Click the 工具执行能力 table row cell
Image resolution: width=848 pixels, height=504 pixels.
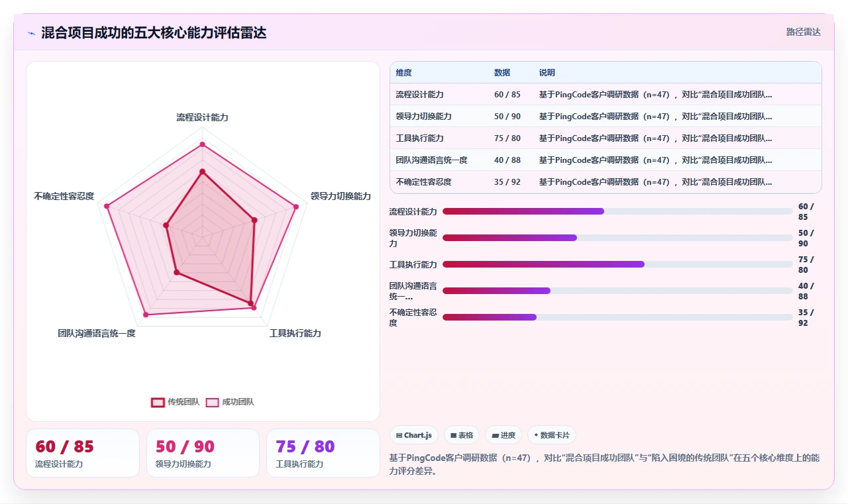(420, 138)
